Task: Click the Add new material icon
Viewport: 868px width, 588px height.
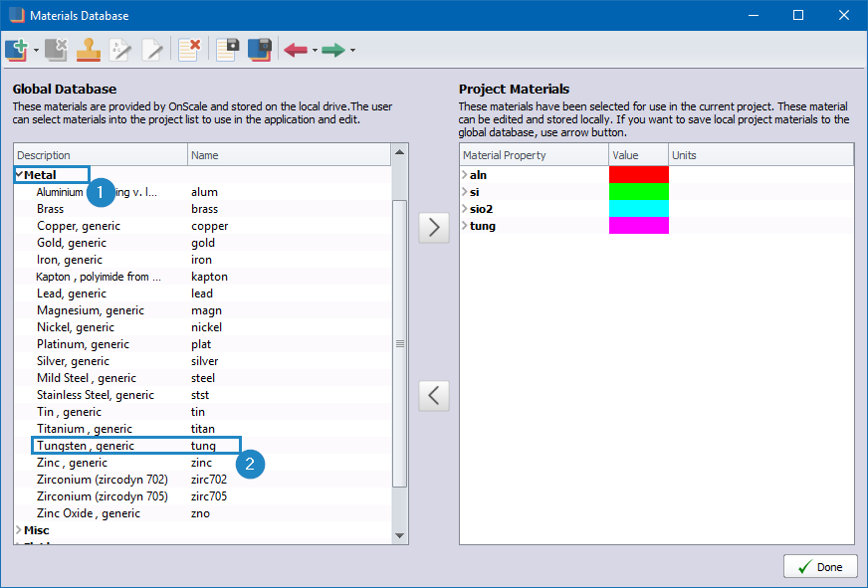Action: [x=16, y=50]
